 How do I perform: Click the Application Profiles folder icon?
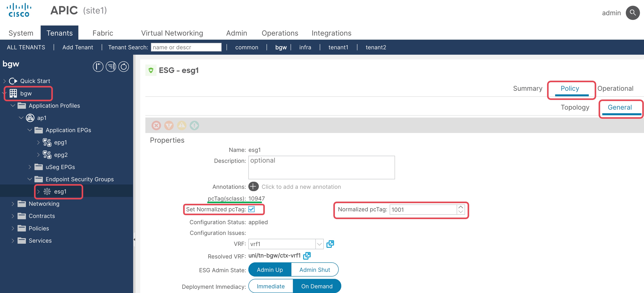coord(22,106)
